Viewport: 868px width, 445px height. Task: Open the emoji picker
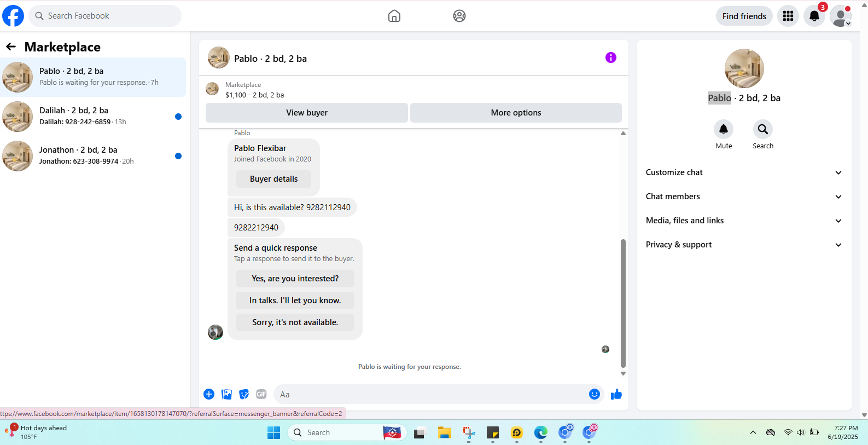[595, 394]
